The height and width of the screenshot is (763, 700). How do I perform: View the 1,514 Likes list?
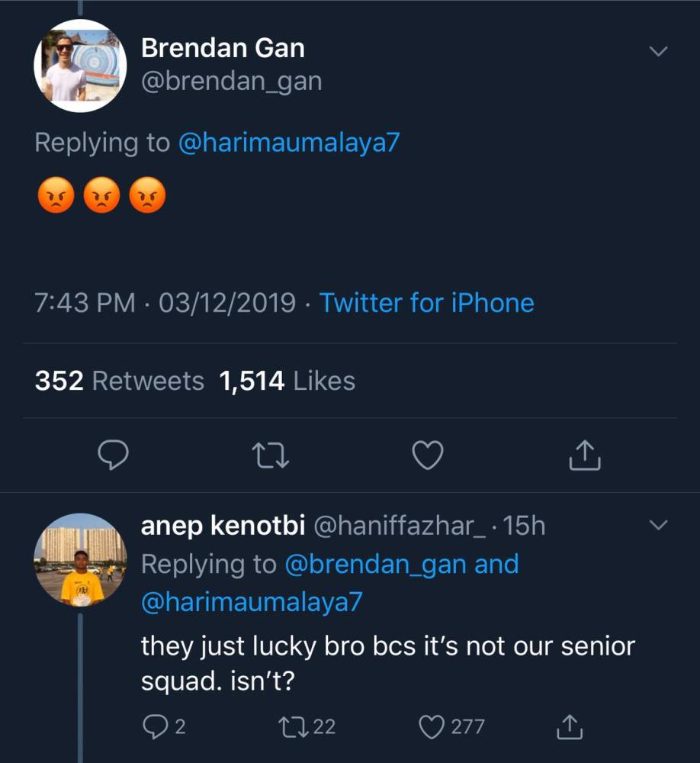pos(287,381)
